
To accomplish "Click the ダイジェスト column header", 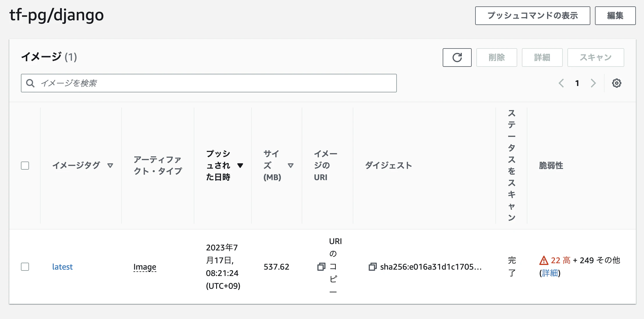I will point(388,166).
